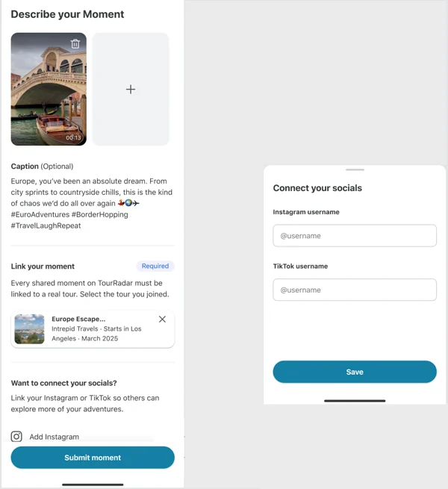Focus the Instagram username field

355,236
